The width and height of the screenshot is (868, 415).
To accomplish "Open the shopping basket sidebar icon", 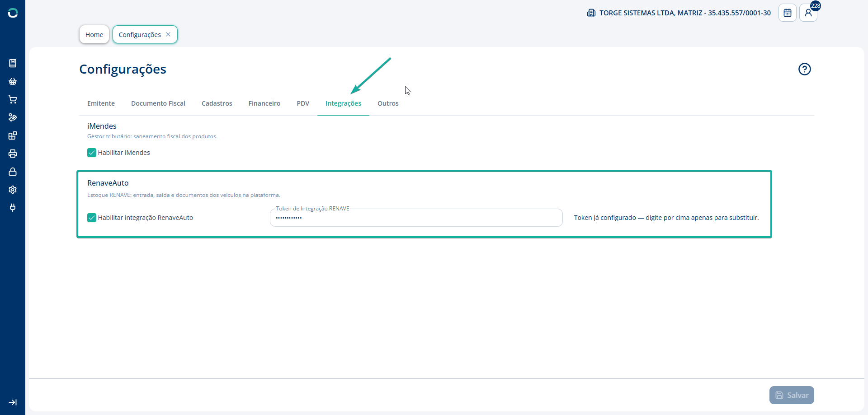I will 13,81.
